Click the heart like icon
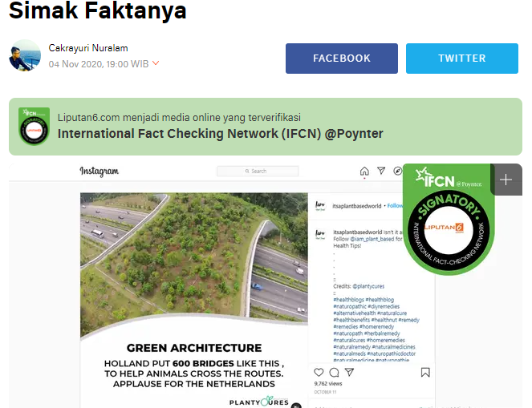The image size is (532, 408). click(319, 373)
